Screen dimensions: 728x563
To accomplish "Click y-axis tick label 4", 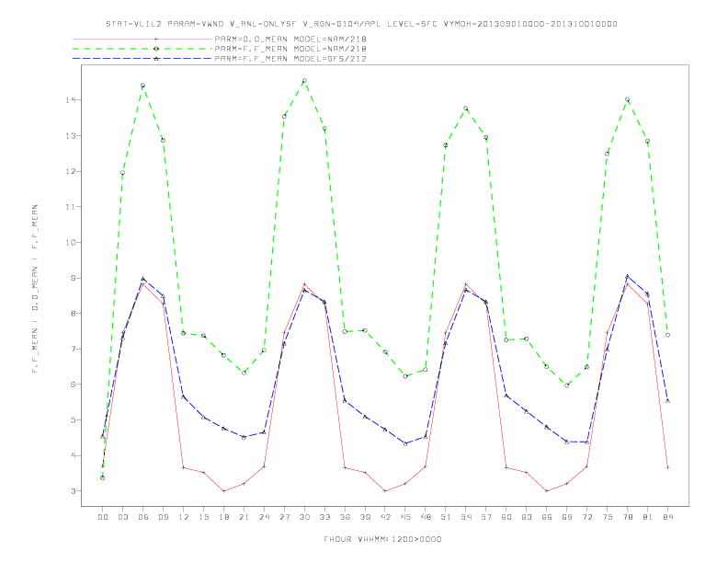I will point(74,455).
